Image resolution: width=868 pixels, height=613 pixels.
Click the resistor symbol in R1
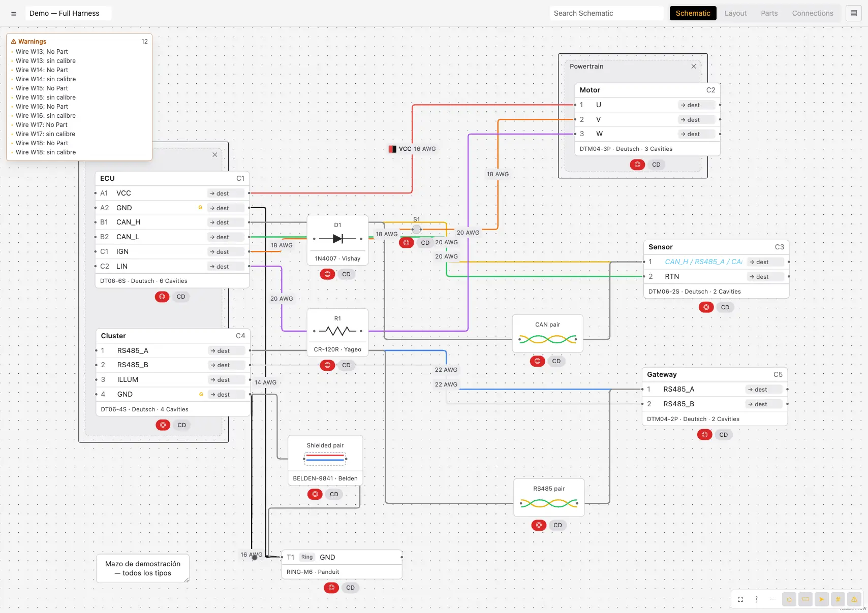point(337,331)
